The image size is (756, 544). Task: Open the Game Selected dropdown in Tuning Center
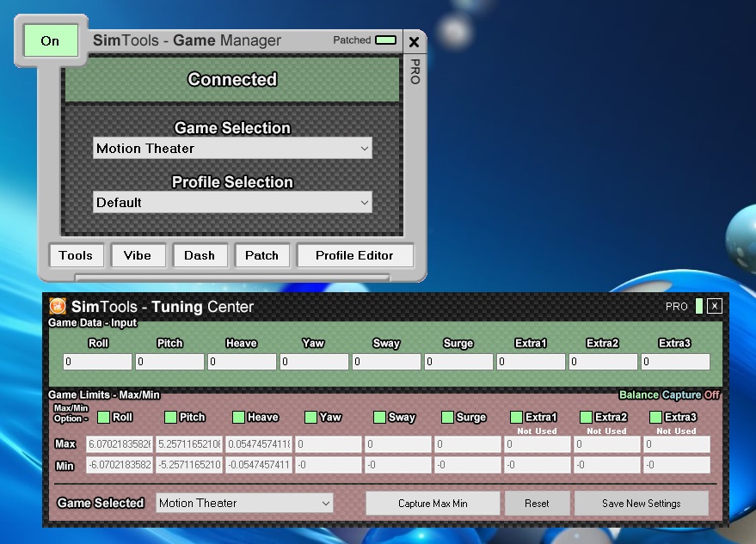[x=244, y=503]
